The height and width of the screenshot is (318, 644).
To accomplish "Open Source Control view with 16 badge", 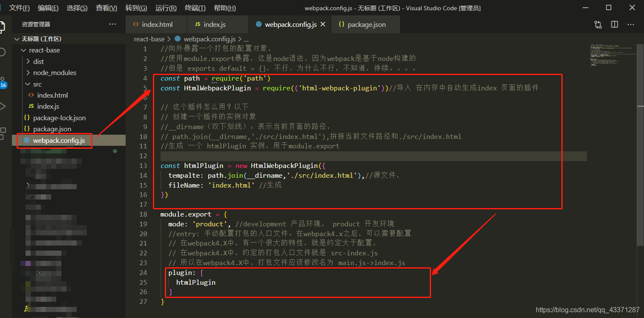I will pos(3,83).
